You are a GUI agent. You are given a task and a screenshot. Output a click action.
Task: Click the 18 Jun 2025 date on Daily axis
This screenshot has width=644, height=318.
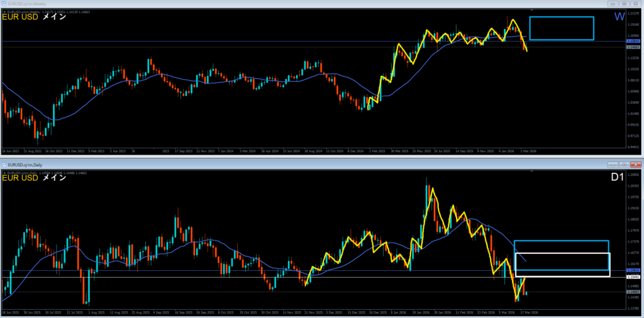[10, 313]
